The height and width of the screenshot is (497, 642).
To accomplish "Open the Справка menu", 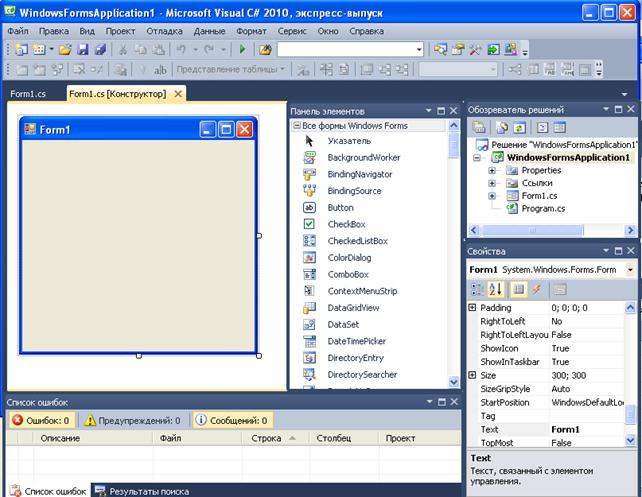I will [366, 31].
